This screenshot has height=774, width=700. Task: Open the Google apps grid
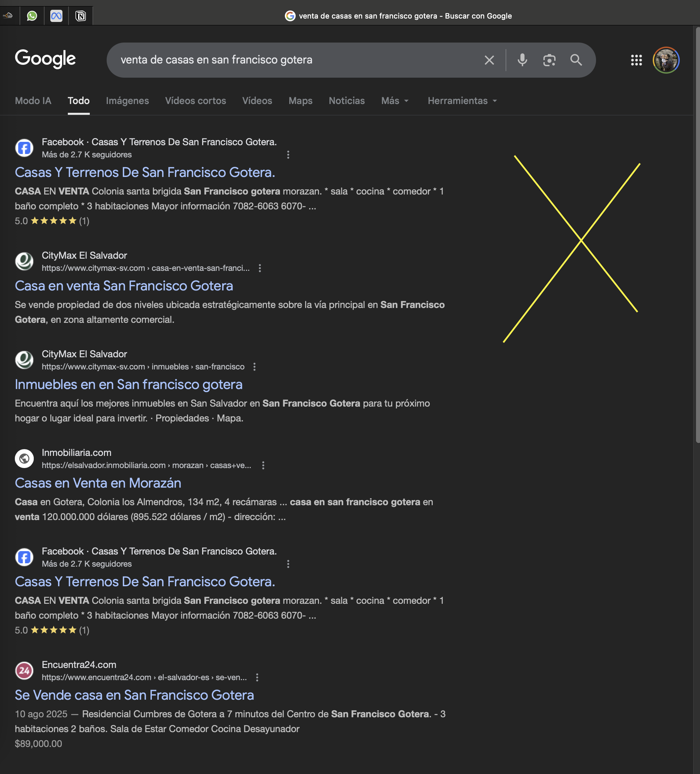click(636, 60)
